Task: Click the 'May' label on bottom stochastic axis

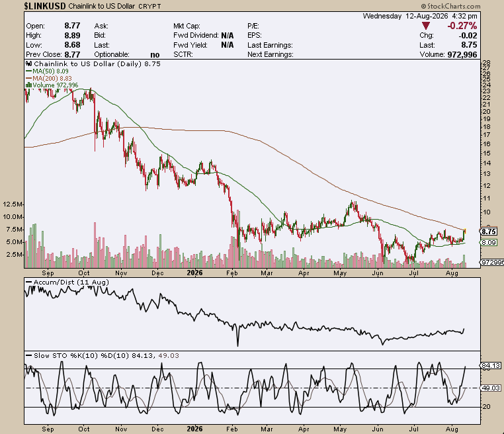Action: coord(340,429)
